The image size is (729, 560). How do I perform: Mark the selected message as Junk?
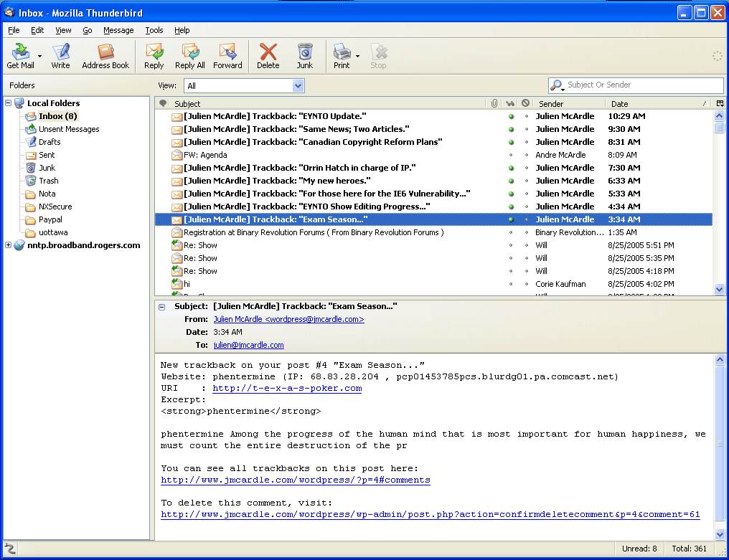click(x=304, y=56)
